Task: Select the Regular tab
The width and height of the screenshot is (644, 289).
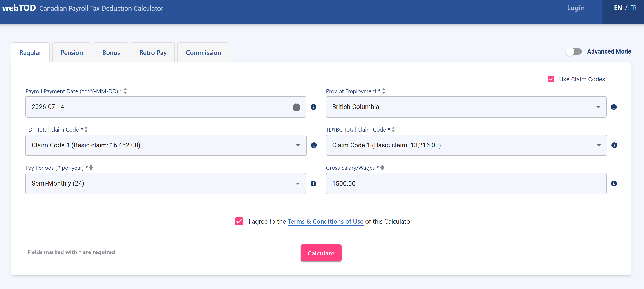Action: (x=30, y=52)
